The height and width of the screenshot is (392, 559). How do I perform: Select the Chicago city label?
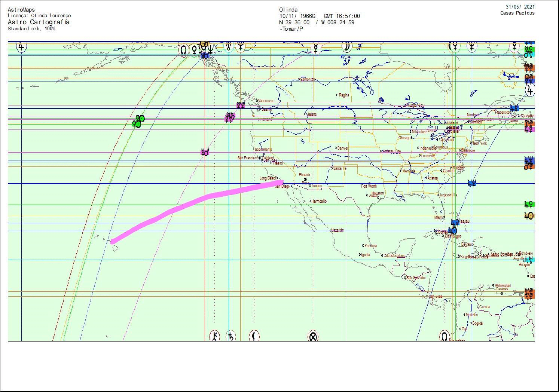coord(404,138)
